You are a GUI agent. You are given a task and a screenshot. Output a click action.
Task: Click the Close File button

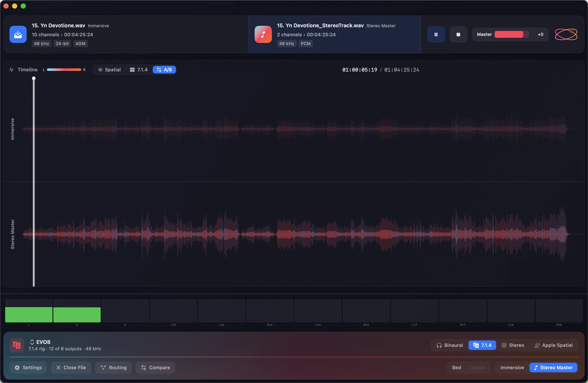point(71,367)
